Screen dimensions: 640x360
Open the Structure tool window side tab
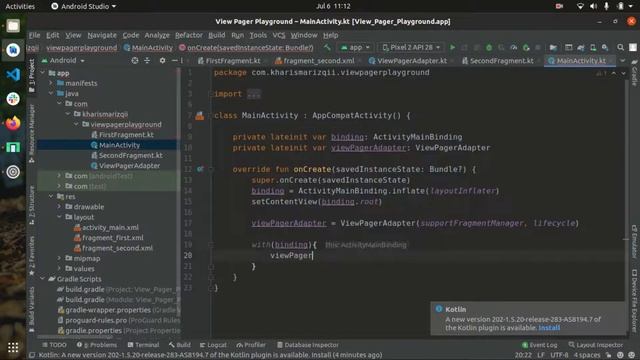pos(31,205)
